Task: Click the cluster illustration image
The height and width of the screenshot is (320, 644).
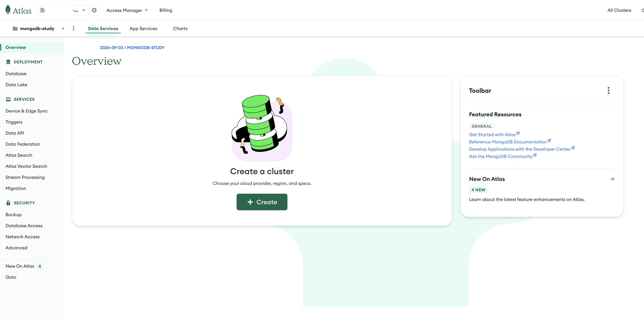Action: 262,128
